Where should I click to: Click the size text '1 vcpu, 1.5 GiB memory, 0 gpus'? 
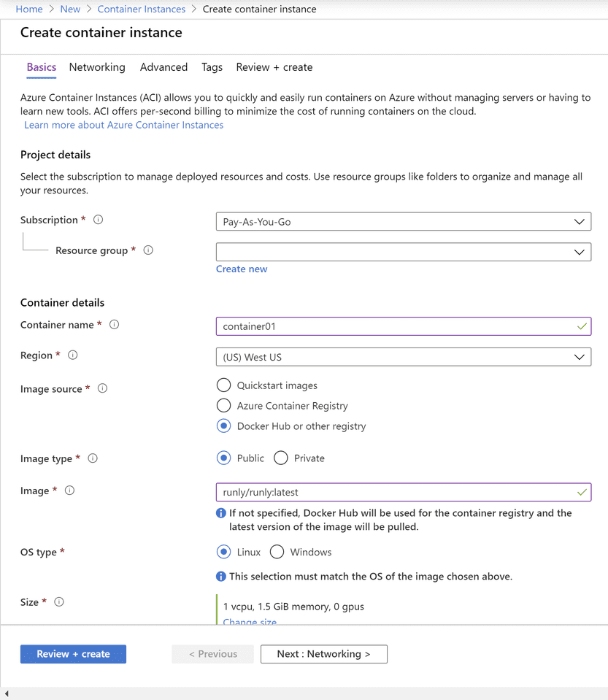point(293,607)
